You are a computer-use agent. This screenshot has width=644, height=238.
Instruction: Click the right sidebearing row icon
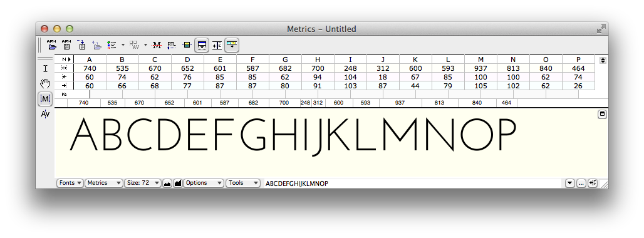(64, 85)
